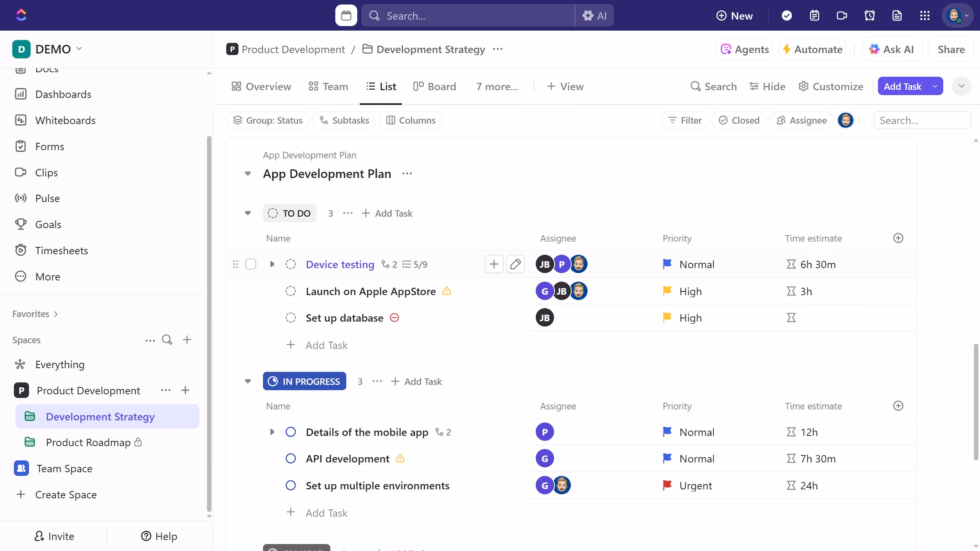980x551 pixels.
Task: Click the plus subtask icon on Device testing
Action: point(494,264)
